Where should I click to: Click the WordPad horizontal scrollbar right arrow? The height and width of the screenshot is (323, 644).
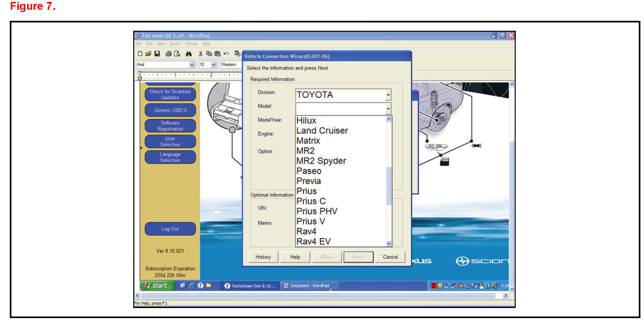pos(506,296)
